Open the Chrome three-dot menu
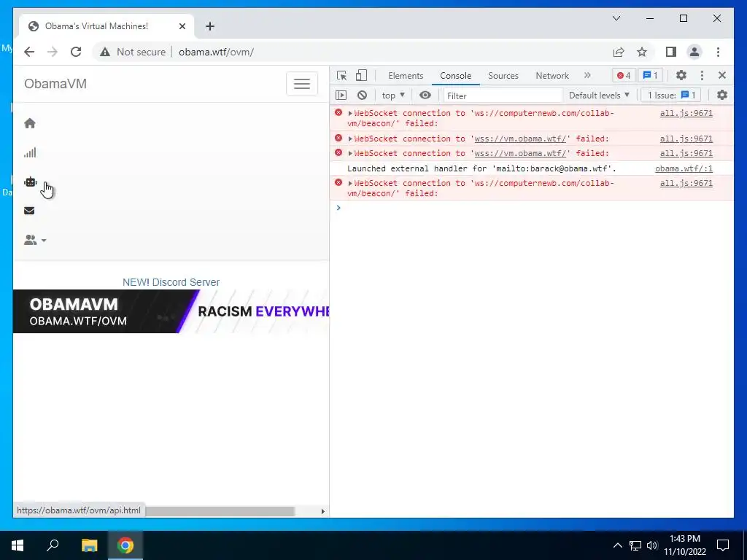This screenshot has width=747, height=560. pos(718,52)
